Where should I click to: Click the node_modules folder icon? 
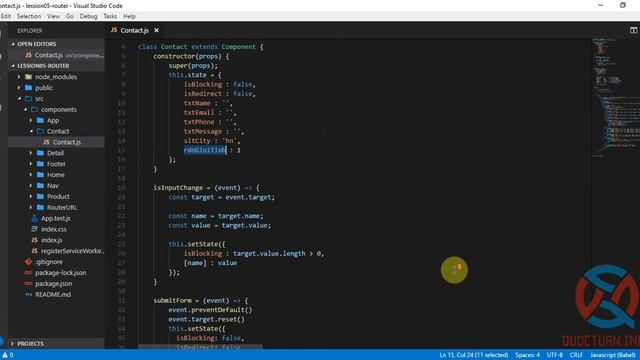point(29,77)
